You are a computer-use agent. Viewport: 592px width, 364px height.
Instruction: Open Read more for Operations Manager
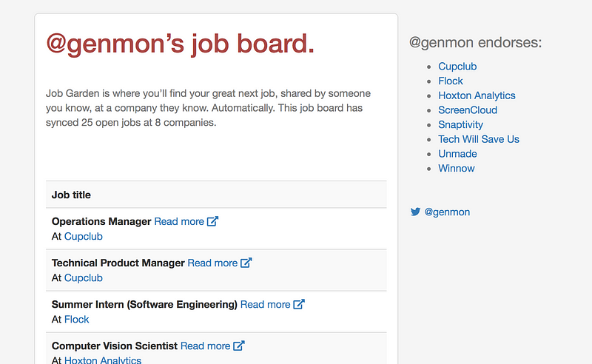click(179, 221)
